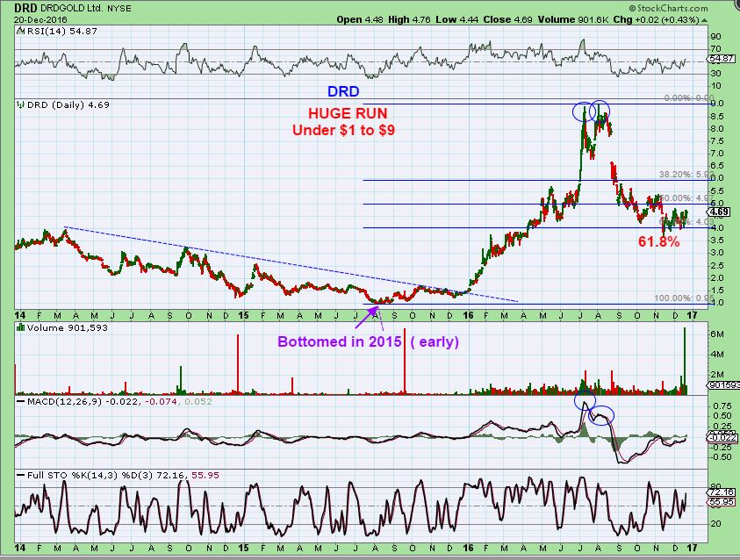Click the 4M volume axis label

717,355
